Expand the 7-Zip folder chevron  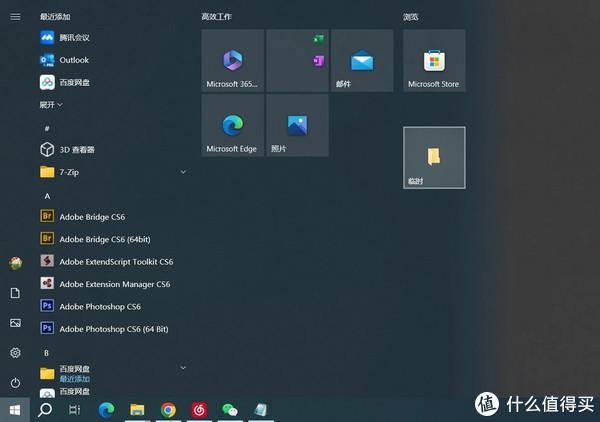pyautogui.click(x=183, y=172)
